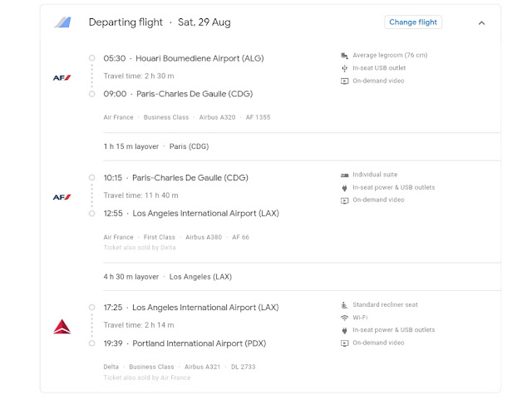Click the airplane tail icon by Departing flight
This screenshot has width=532, height=400.
tap(63, 22)
